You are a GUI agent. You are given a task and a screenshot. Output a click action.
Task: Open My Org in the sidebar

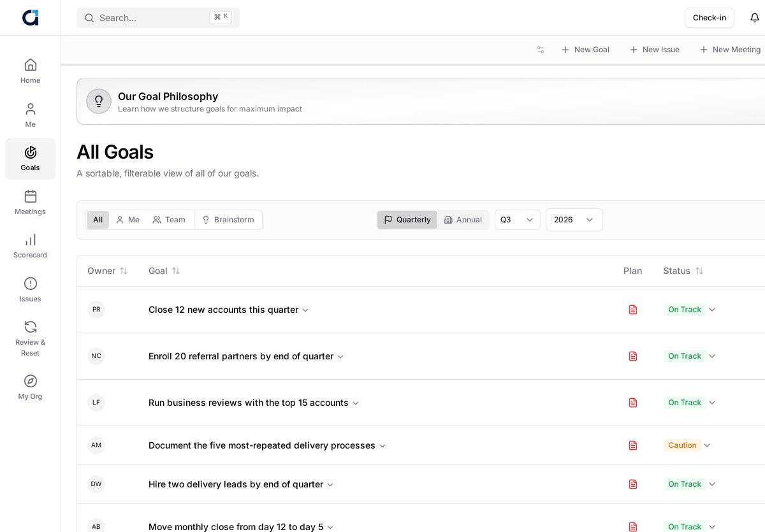30,387
